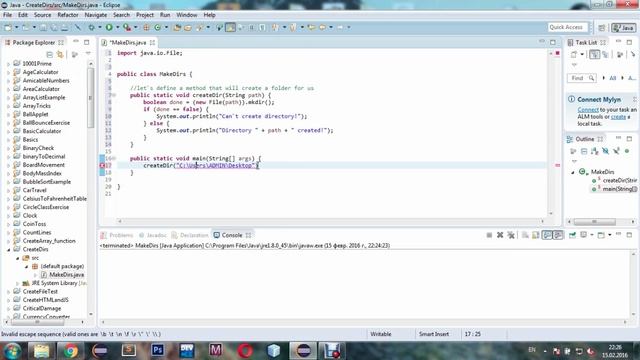Open the Open Console dropdown arrow
The width and height of the screenshot is (640, 360).
click(609, 235)
